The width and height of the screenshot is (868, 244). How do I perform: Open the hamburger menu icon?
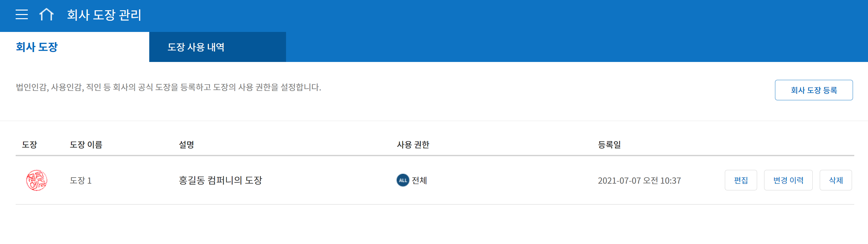click(x=21, y=14)
